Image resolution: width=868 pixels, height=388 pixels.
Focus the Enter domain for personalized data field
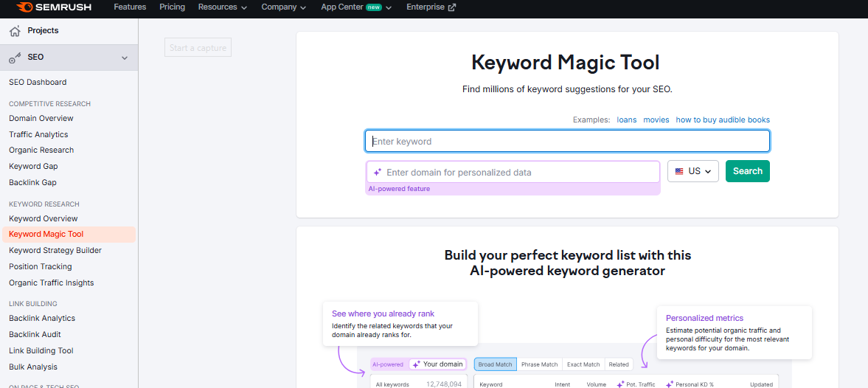coord(513,172)
